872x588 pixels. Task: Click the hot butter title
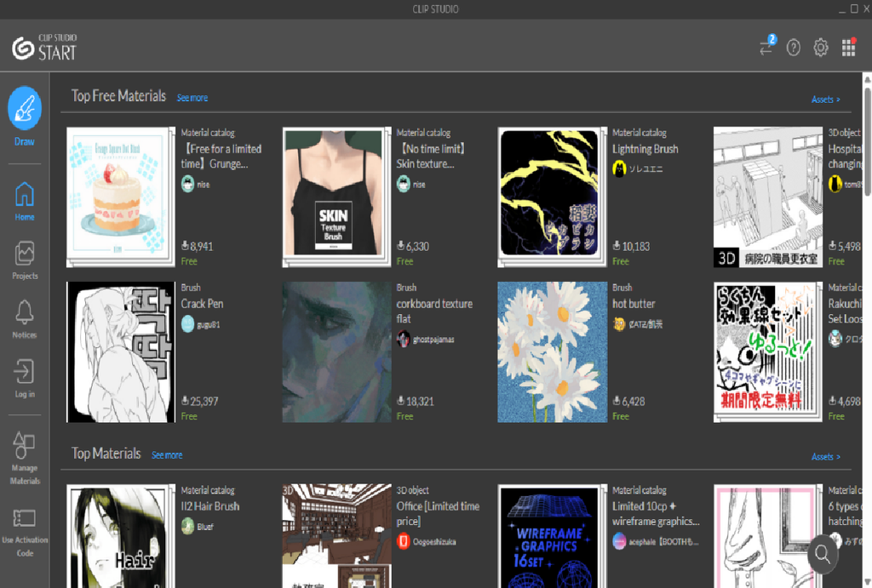point(634,304)
